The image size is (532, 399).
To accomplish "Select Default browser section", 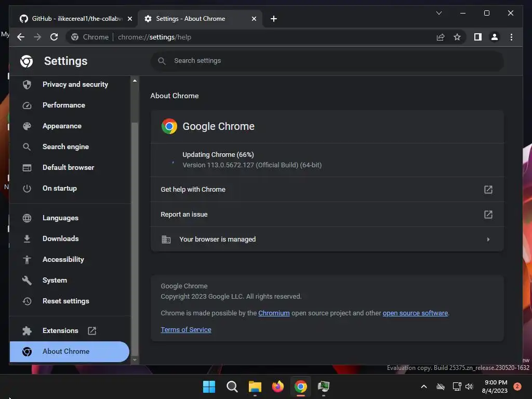I will pos(70,167).
